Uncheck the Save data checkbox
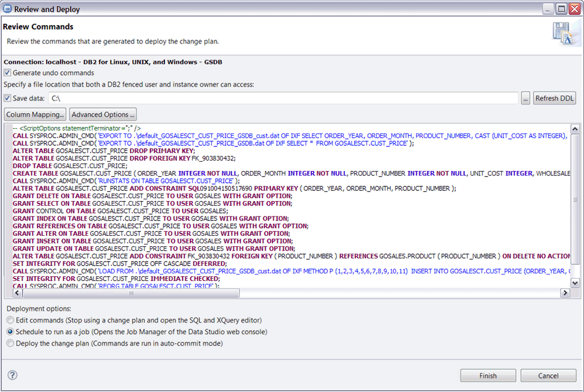This screenshot has width=584, height=392. pos(7,98)
